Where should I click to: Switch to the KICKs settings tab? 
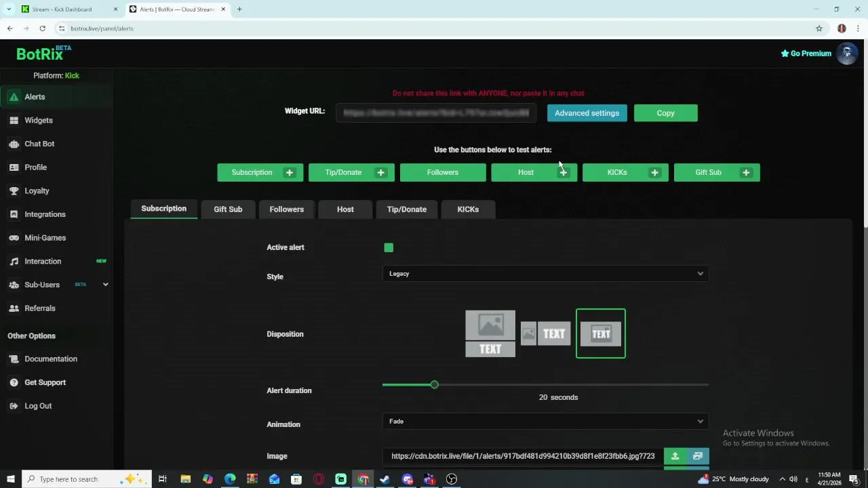(x=468, y=209)
